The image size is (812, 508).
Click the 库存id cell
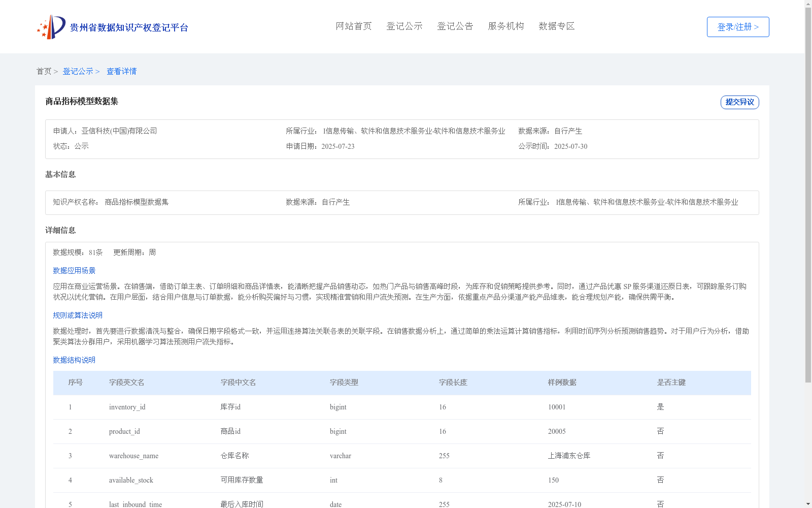click(230, 407)
